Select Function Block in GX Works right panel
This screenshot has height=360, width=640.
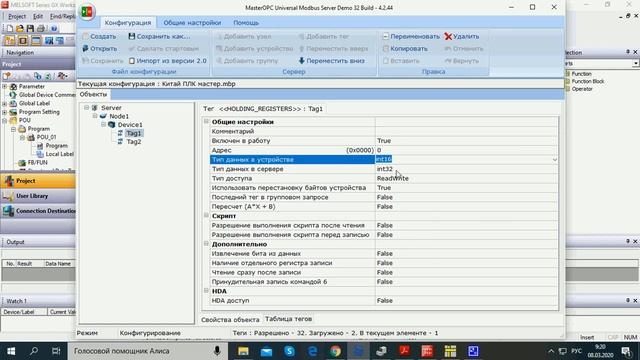(x=588, y=81)
